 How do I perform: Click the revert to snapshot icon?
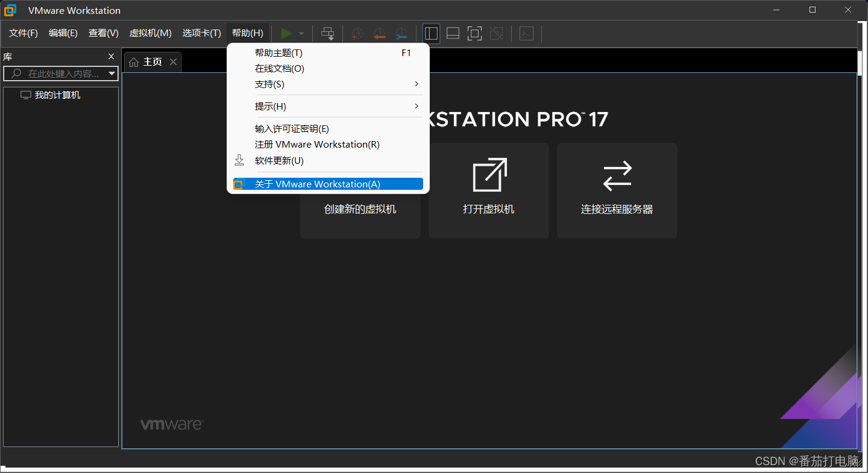coord(379,34)
